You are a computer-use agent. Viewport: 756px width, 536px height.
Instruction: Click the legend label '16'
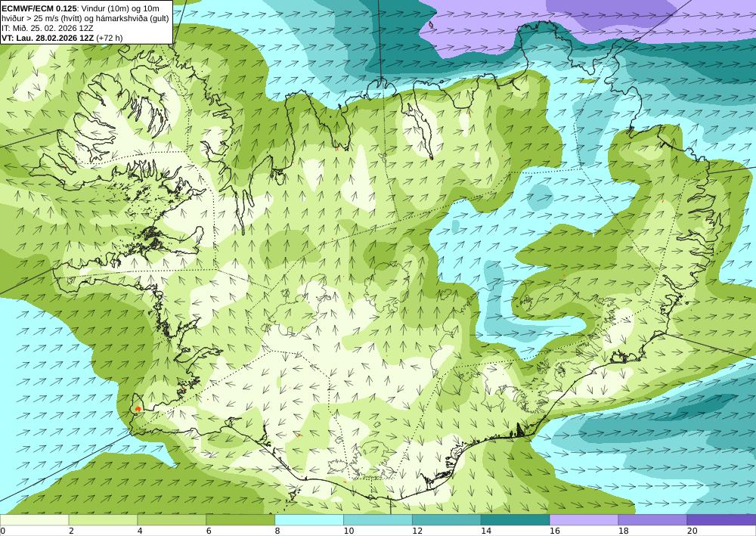554,531
